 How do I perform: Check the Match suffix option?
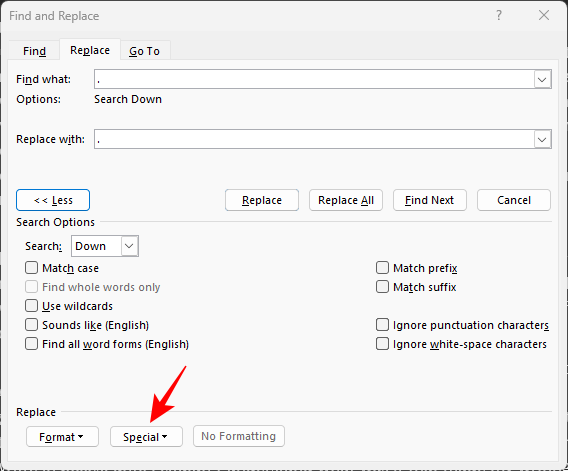click(x=382, y=287)
